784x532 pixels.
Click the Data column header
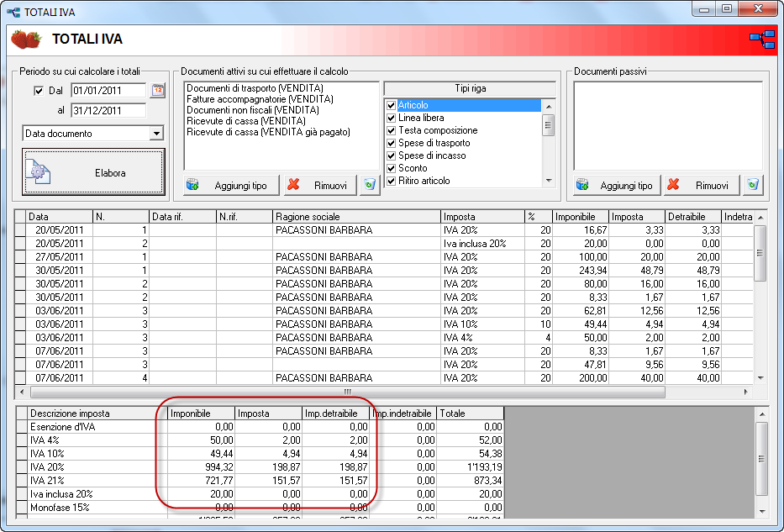[59, 217]
